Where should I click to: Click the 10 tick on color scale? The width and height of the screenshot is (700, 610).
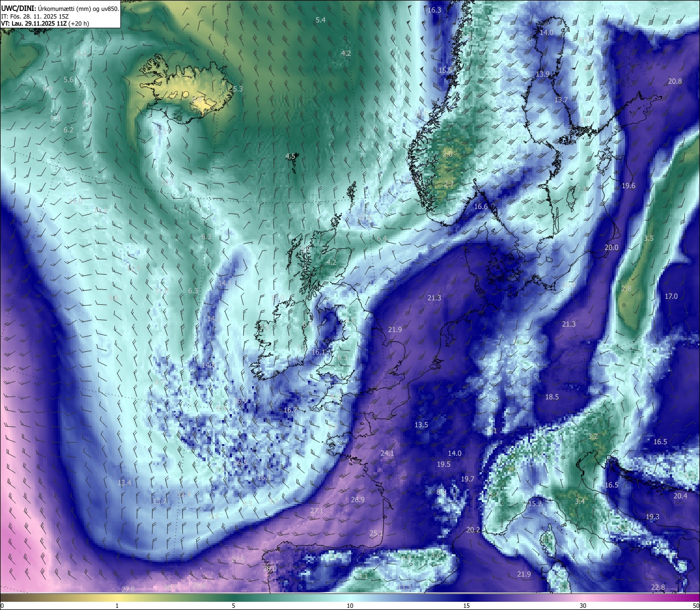[x=350, y=606]
